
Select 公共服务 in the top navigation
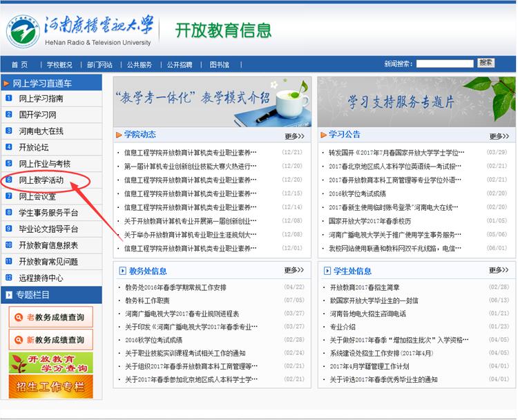tap(139, 65)
